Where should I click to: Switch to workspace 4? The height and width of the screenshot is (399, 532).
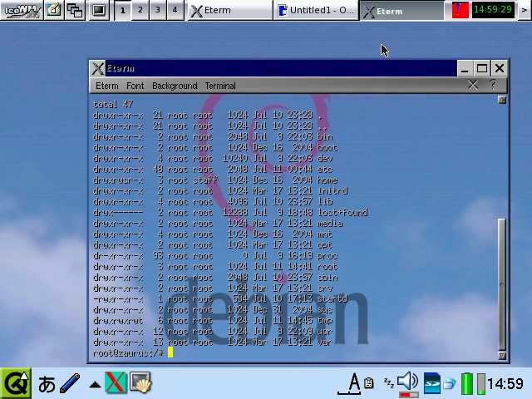point(175,10)
